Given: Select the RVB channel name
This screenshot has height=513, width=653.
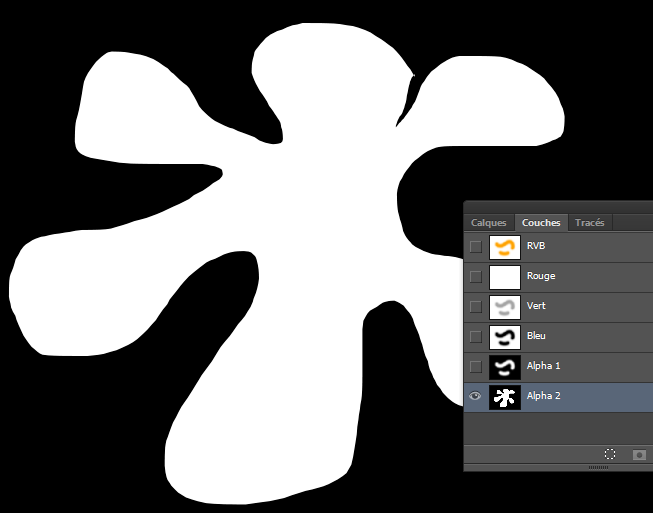Looking at the screenshot, I should pos(536,246).
